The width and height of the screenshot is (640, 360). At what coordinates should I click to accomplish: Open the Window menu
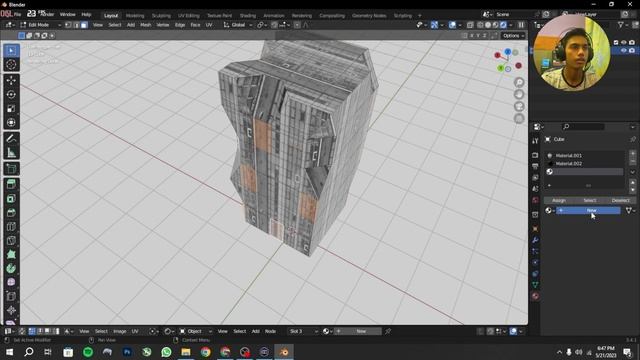(67, 14)
